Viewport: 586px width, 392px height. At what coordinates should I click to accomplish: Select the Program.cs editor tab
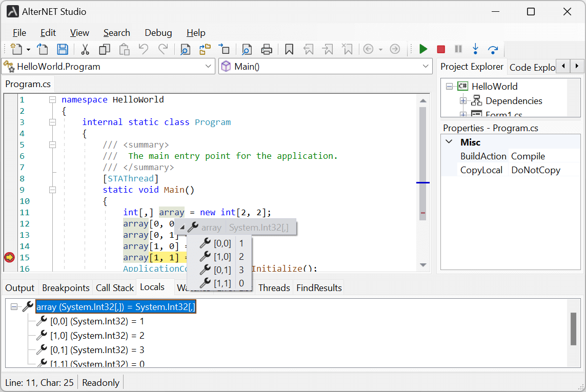click(28, 84)
